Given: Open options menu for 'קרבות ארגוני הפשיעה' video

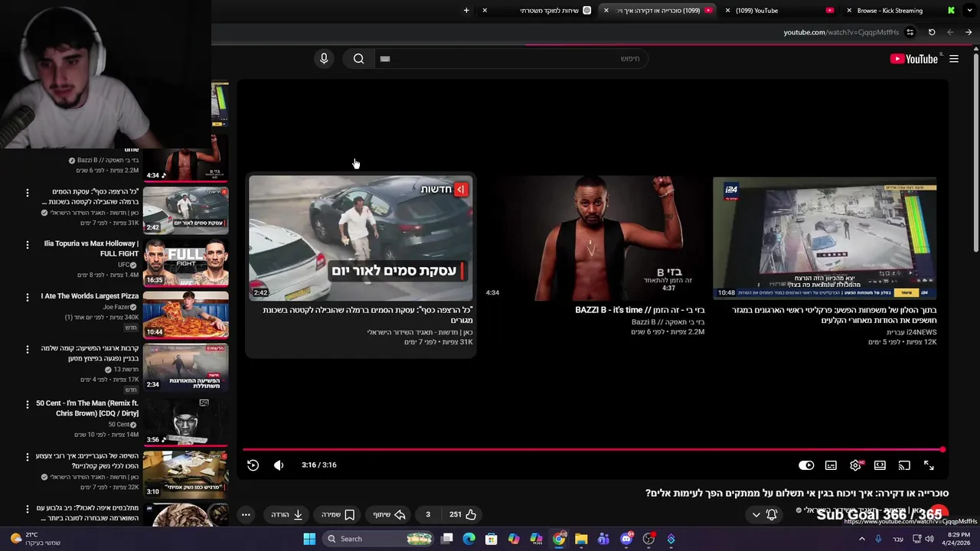Looking at the screenshot, I should 27,349.
